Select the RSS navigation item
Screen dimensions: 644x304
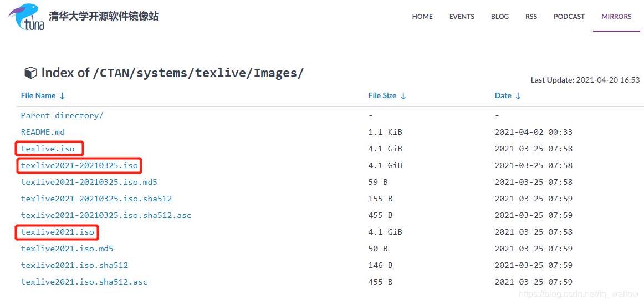[531, 17]
